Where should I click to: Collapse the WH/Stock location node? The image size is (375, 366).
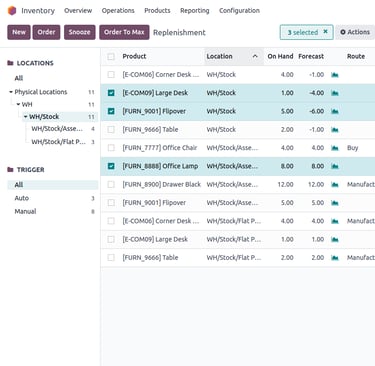click(x=26, y=117)
